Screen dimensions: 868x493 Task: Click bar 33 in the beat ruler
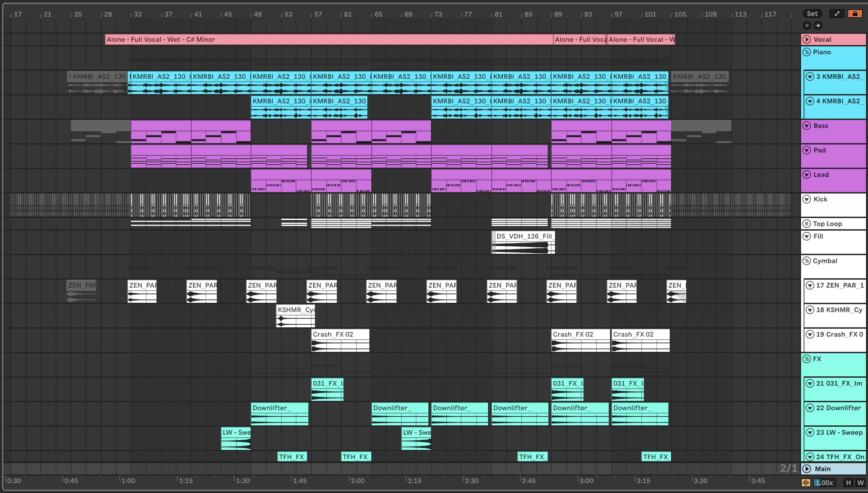(138, 14)
